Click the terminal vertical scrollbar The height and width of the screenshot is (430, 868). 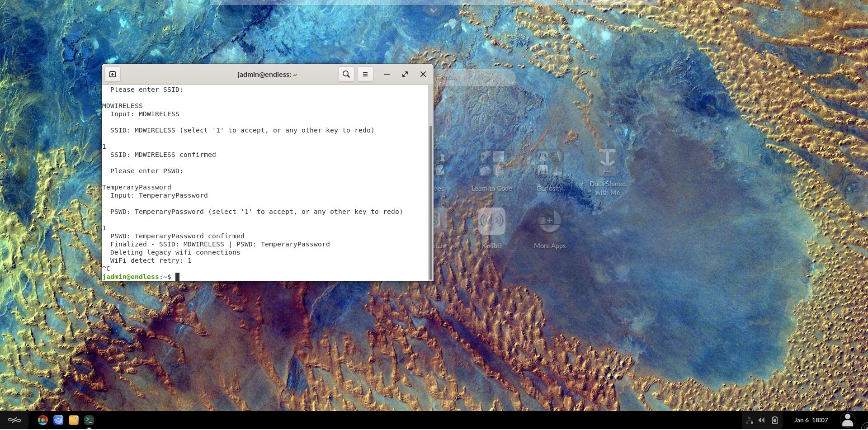430,203
